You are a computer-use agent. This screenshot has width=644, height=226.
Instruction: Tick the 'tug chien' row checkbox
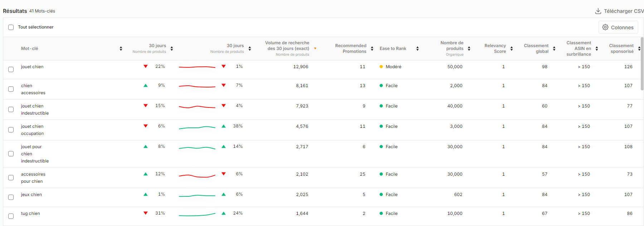point(11,216)
